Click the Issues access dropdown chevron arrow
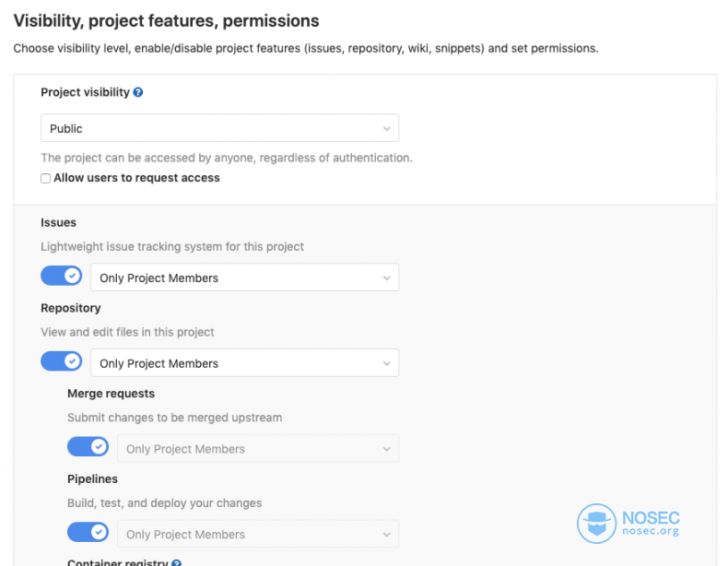The height and width of the screenshot is (566, 728). tap(386, 278)
